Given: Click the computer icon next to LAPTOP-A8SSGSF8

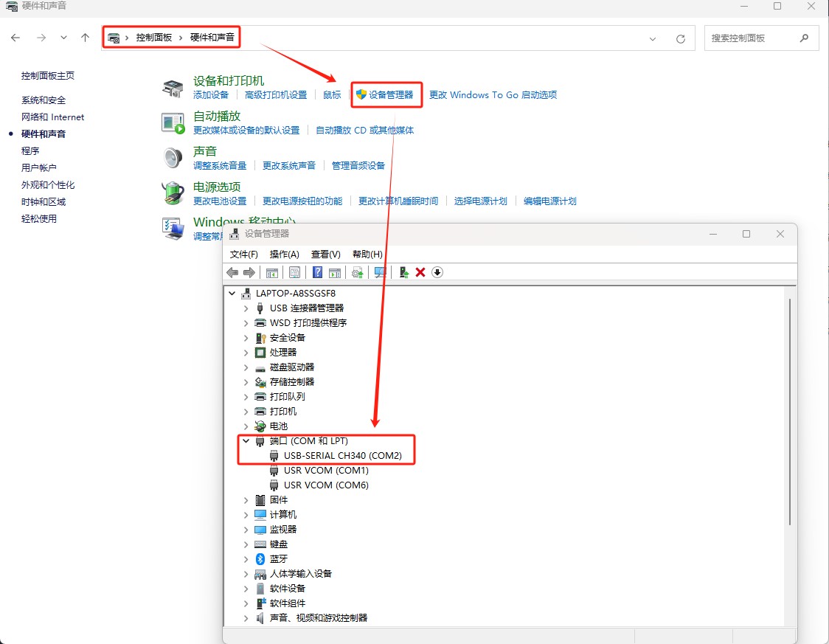Looking at the screenshot, I should [x=246, y=294].
